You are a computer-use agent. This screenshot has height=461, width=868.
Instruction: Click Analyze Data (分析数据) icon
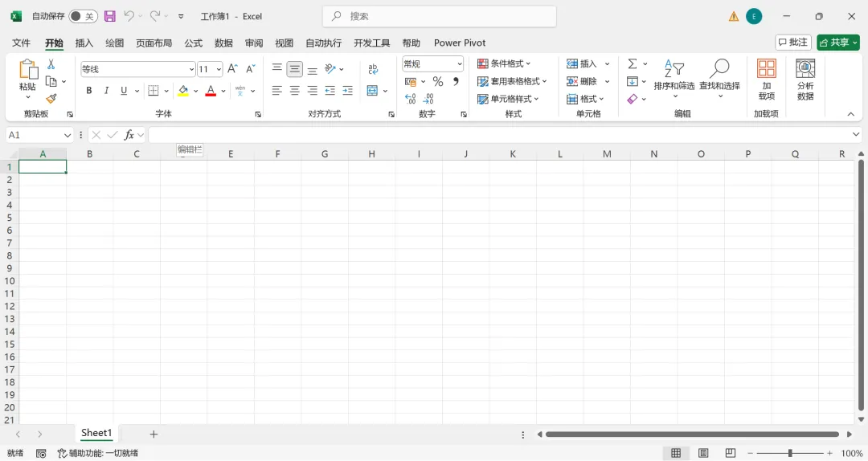pos(805,80)
